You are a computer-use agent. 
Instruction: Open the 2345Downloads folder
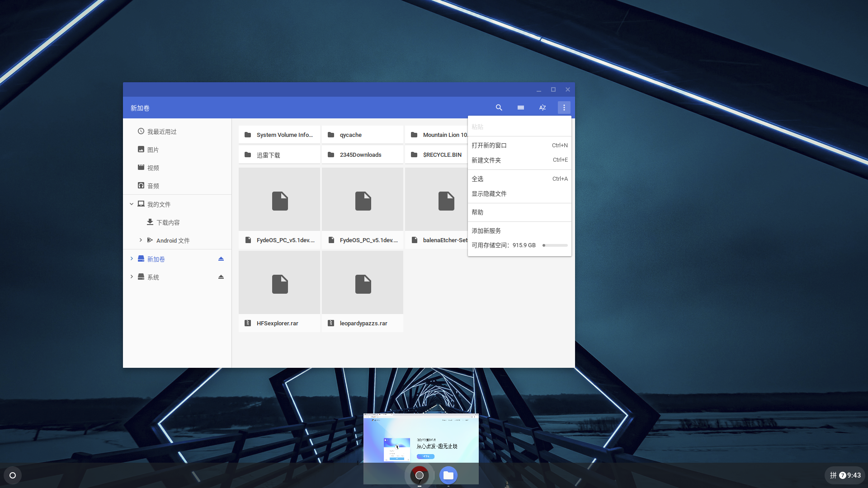point(360,155)
